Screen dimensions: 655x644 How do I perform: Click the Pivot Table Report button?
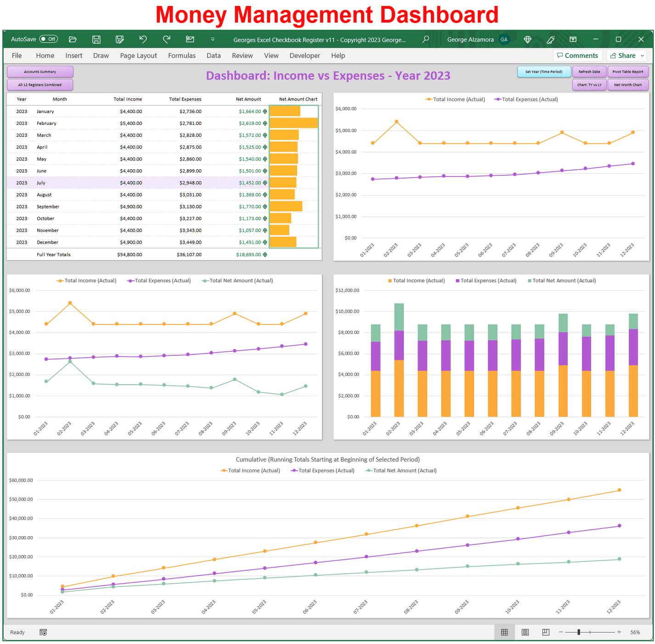click(628, 72)
